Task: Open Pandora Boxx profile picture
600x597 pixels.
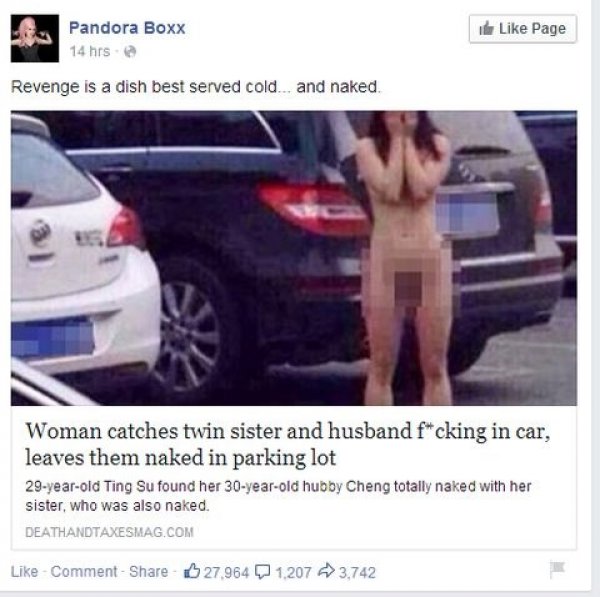Action: [x=35, y=38]
